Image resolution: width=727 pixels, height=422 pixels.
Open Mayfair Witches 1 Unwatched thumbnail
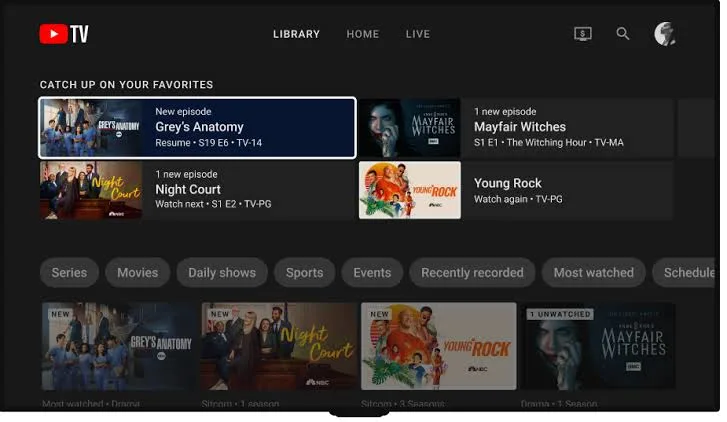599,346
